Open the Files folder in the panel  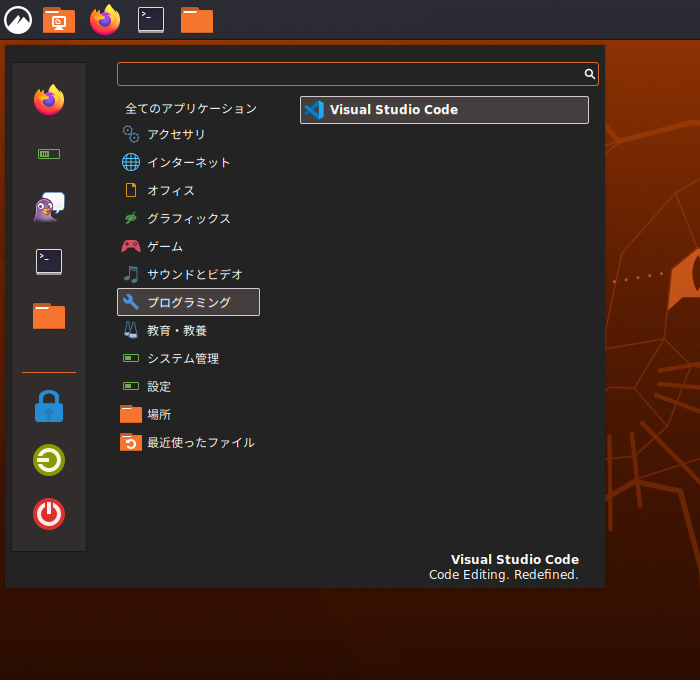click(197, 20)
